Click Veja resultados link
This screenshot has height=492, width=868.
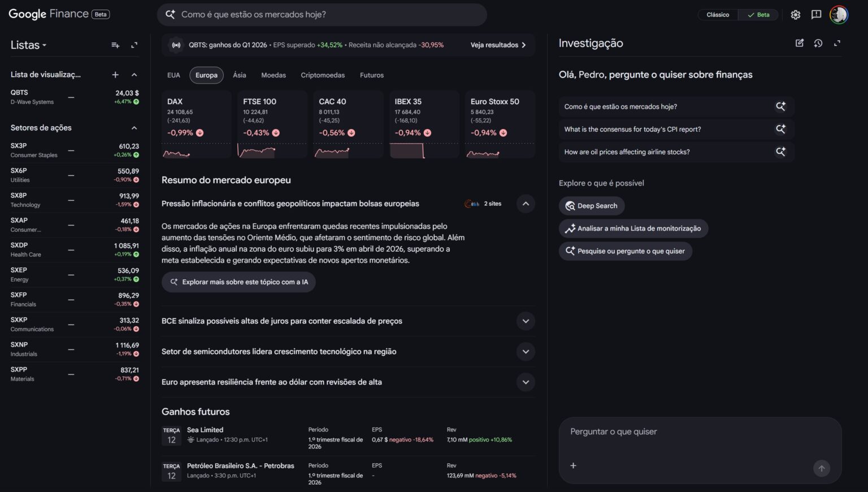[x=498, y=45]
